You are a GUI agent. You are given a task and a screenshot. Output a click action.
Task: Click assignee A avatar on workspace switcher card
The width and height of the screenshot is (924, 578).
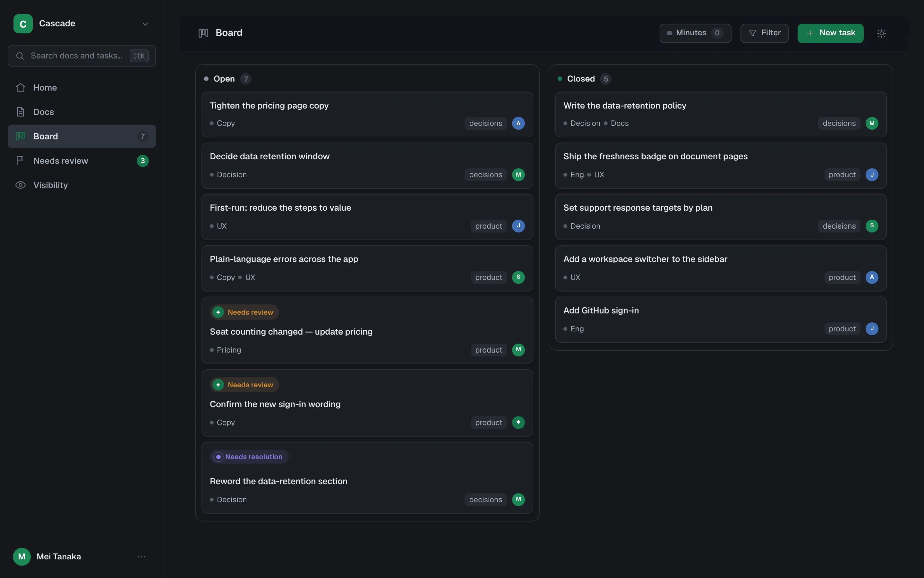872,277
